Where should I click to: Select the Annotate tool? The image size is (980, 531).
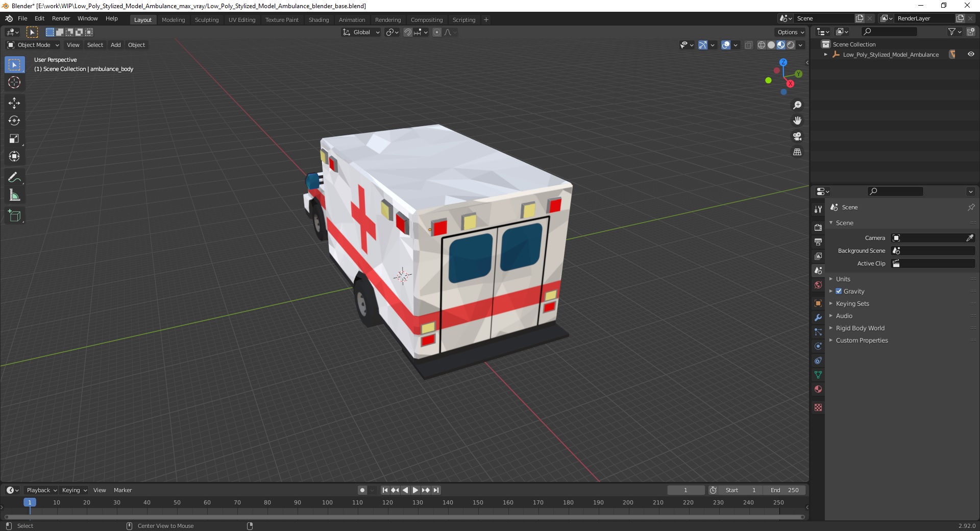14,178
